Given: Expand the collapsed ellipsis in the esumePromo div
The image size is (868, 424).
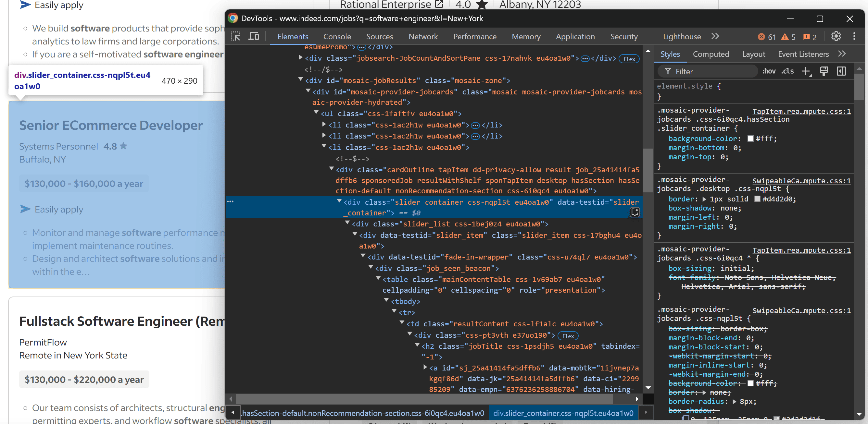Looking at the screenshot, I should pyautogui.click(x=361, y=47).
